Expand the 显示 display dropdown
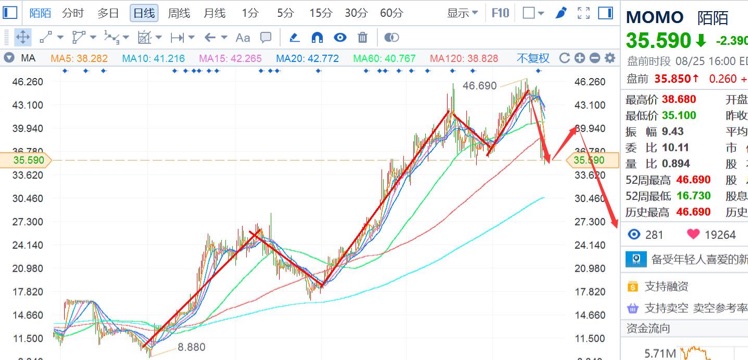The width and height of the screenshot is (748, 360). pyautogui.click(x=462, y=13)
